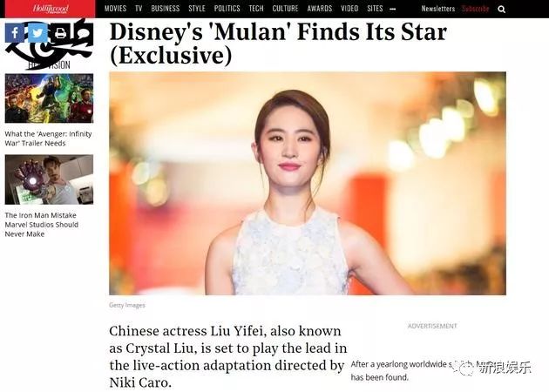The width and height of the screenshot is (549, 392).
Task: Share the article on Twitter
Action: coord(37,33)
